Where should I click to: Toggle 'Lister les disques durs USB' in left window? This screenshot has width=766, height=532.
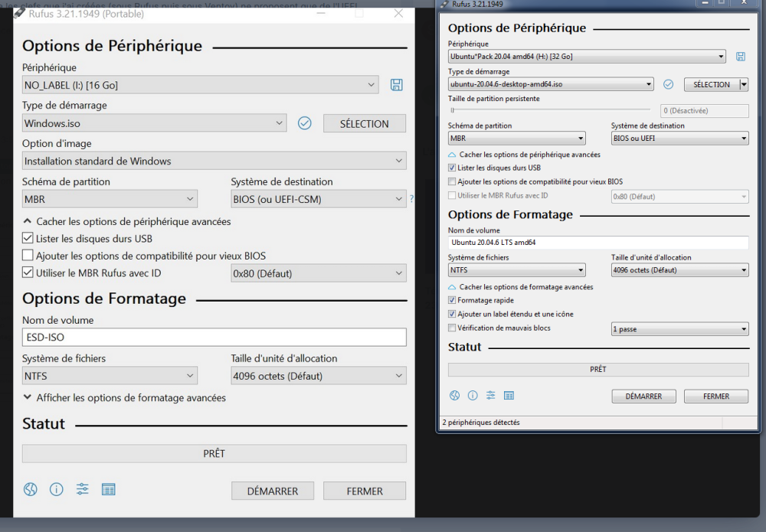[28, 238]
